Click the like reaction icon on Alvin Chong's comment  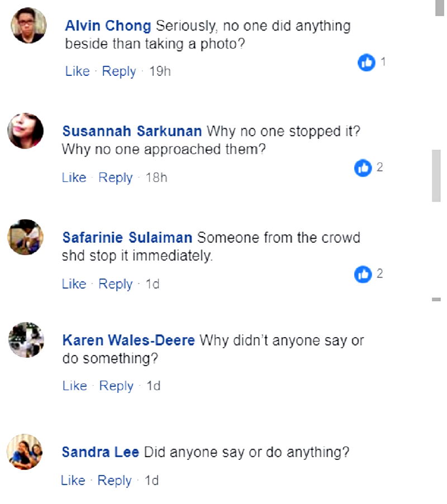367,63
